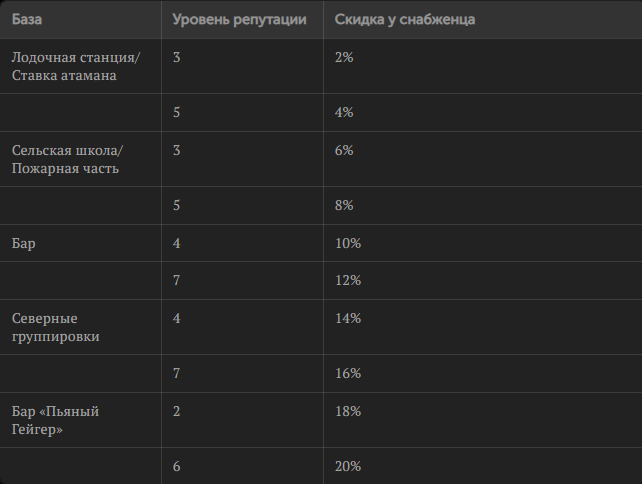Select the 14% discount value
This screenshot has height=484, width=642.
click(348, 318)
